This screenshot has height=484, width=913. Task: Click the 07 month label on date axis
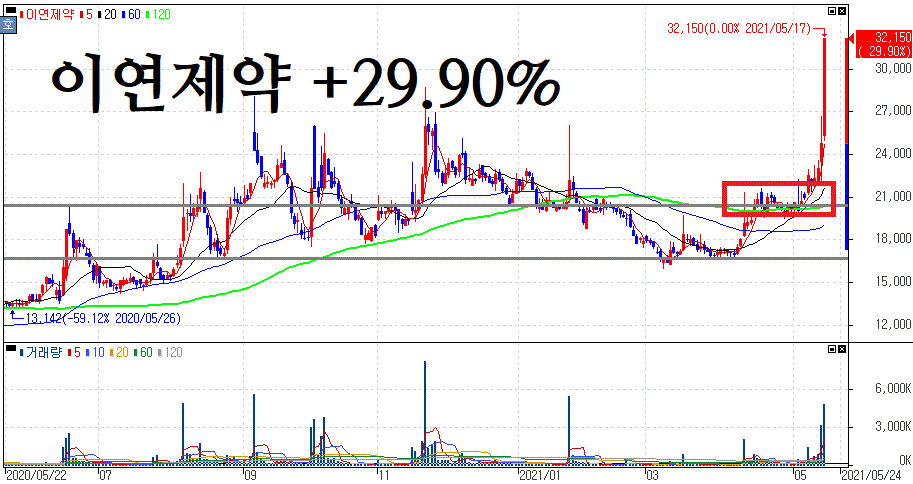(105, 475)
